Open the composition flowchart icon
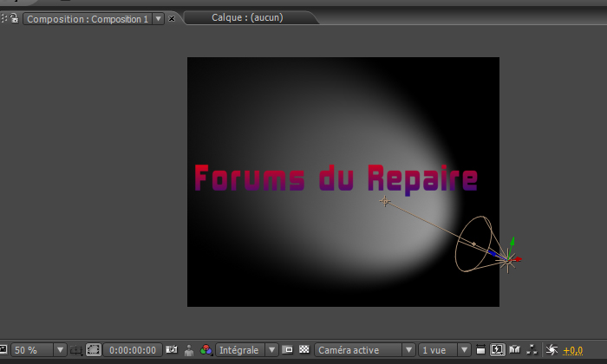Screen dimensions: 607x364 click(x=532, y=349)
